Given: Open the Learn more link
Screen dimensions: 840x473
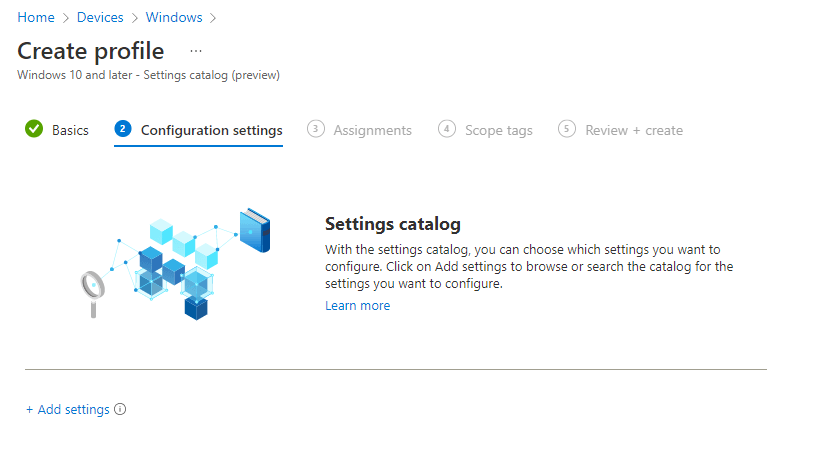Looking at the screenshot, I should 357,306.
